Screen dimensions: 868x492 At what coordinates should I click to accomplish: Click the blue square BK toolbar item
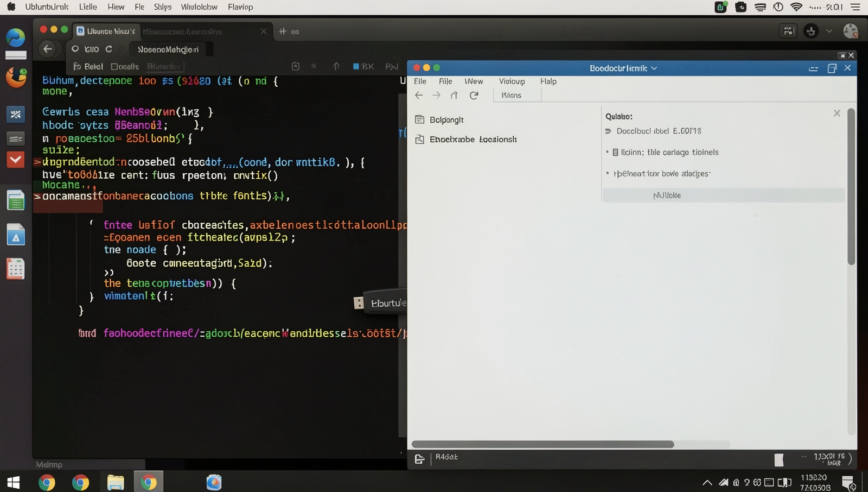click(x=363, y=66)
